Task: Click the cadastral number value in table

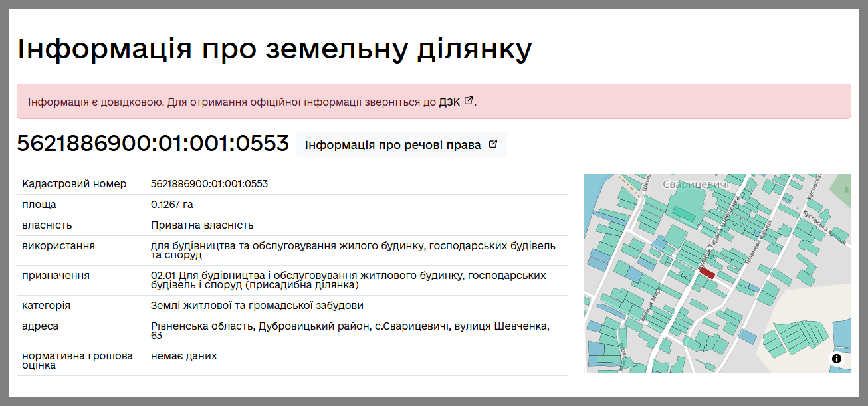Action: (x=209, y=184)
